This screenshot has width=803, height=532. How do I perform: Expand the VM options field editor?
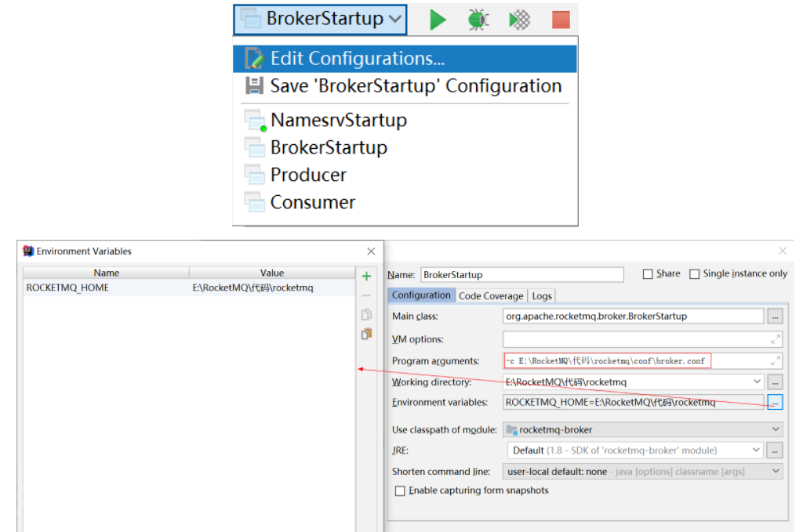tap(776, 339)
